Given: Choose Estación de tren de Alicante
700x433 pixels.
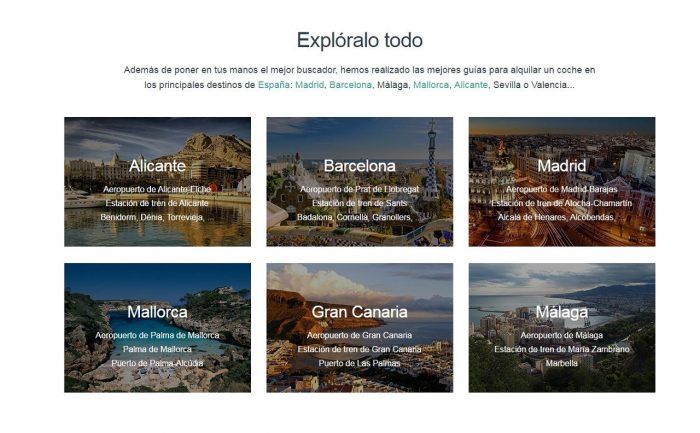Looking at the screenshot, I should [x=157, y=203].
